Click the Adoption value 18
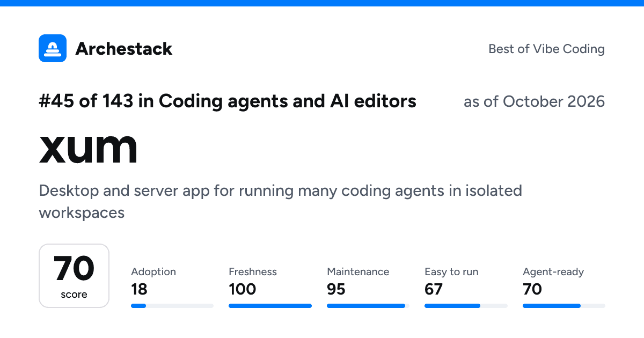 pos(139,290)
